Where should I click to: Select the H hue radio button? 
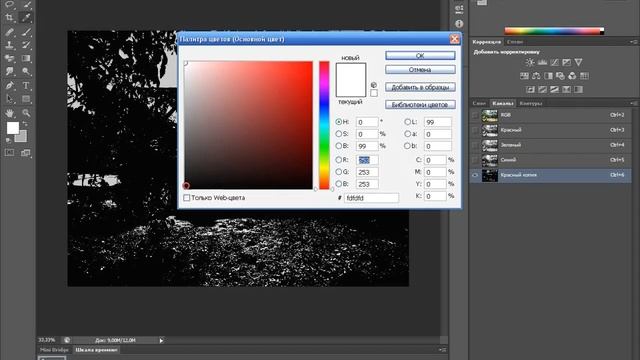coord(338,122)
